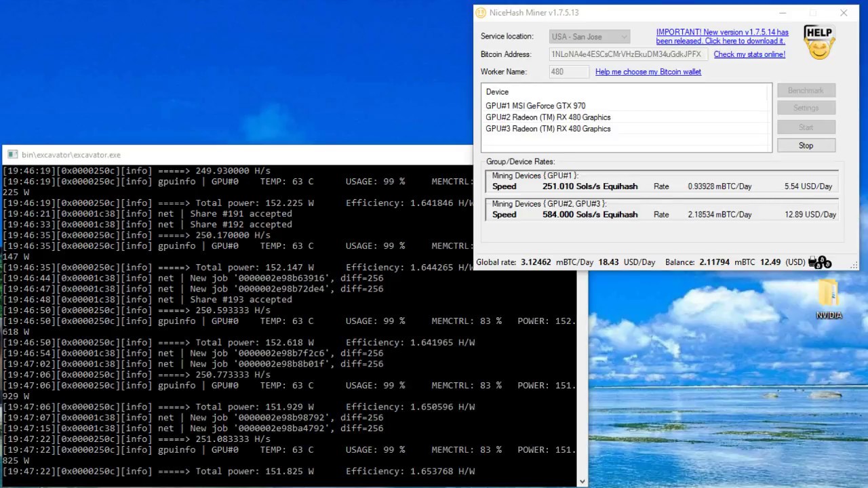Click the New job '0000002e98b63916' line
This screenshot has width=868, height=488.
[193, 278]
